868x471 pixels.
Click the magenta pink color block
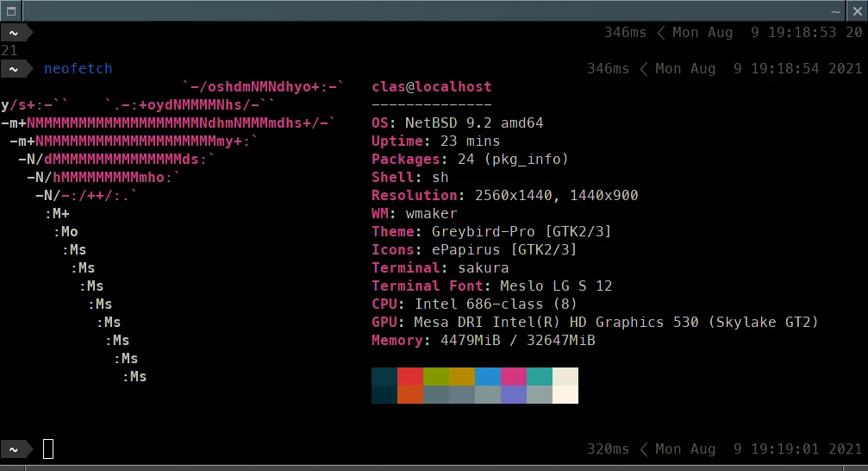coord(514,376)
